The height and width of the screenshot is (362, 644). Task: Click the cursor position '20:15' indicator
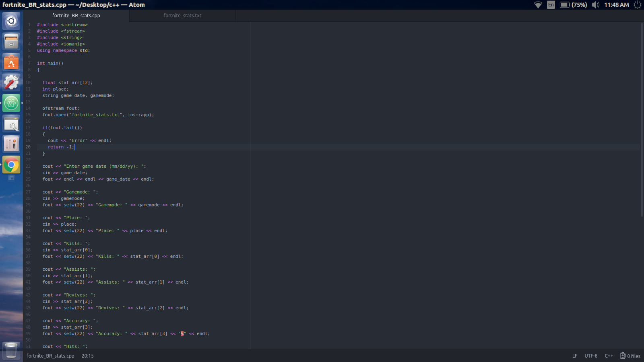click(87, 356)
